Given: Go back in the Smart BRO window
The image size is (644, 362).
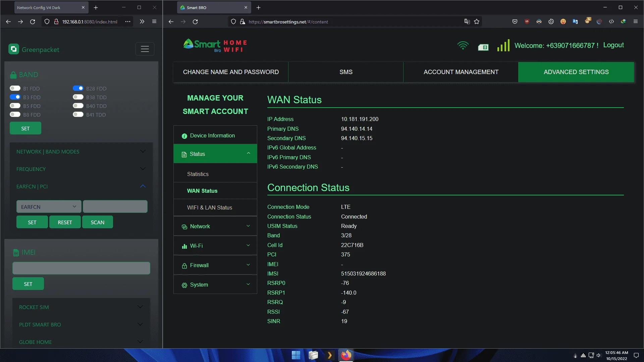Looking at the screenshot, I should tap(171, 22).
